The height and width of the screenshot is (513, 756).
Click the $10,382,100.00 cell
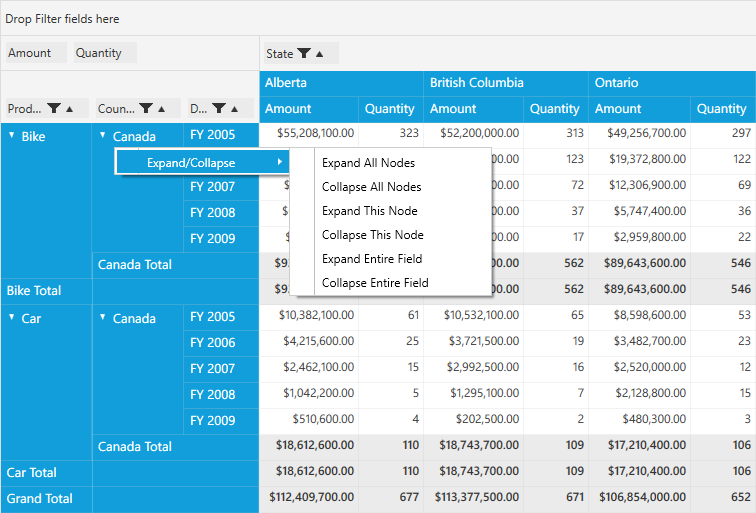point(309,315)
